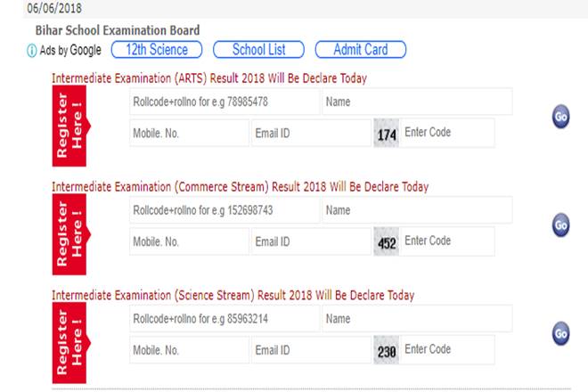Click the Go button for Science Stream

(560, 333)
